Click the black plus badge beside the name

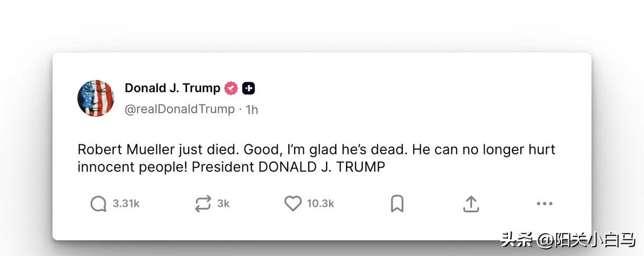click(249, 89)
